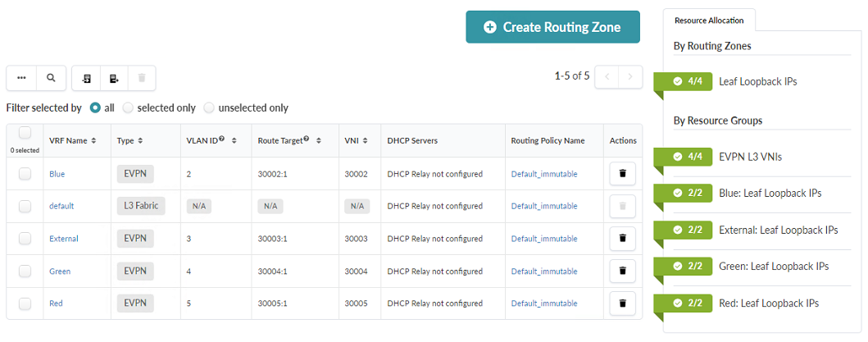This screenshot has height=342, width=868.
Task: Choose the 'selected only' filter option
Action: pos(128,107)
